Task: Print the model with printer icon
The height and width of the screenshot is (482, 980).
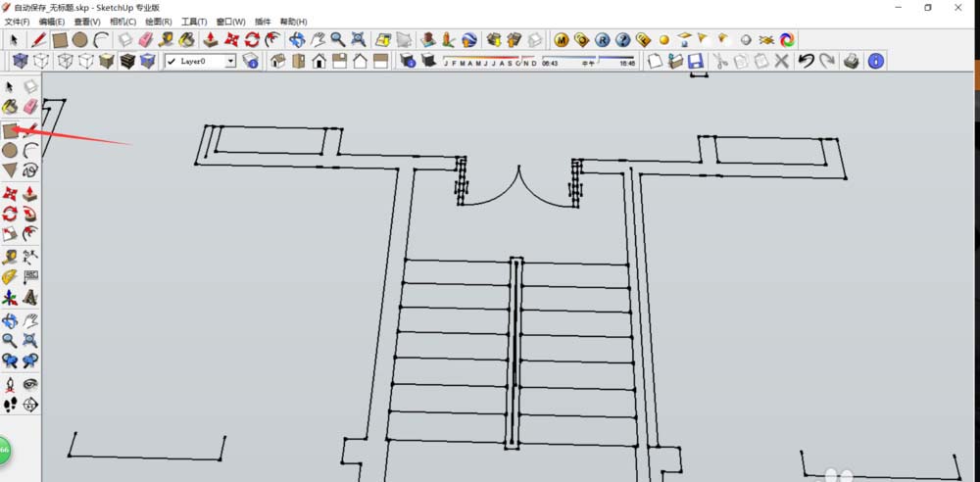Action: pos(851,61)
